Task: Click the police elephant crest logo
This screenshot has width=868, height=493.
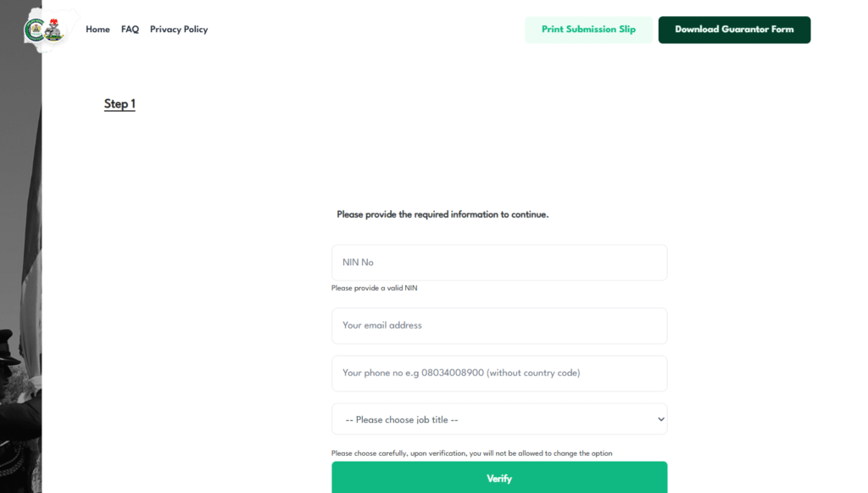Action: (x=54, y=31)
